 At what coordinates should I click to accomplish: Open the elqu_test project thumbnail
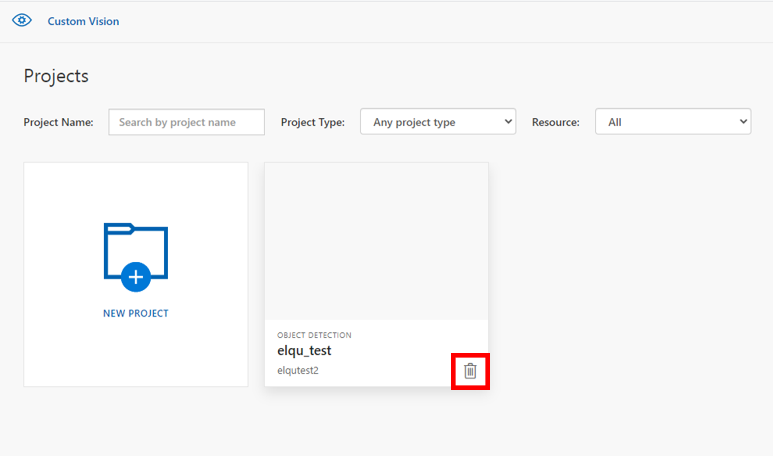coord(376,242)
